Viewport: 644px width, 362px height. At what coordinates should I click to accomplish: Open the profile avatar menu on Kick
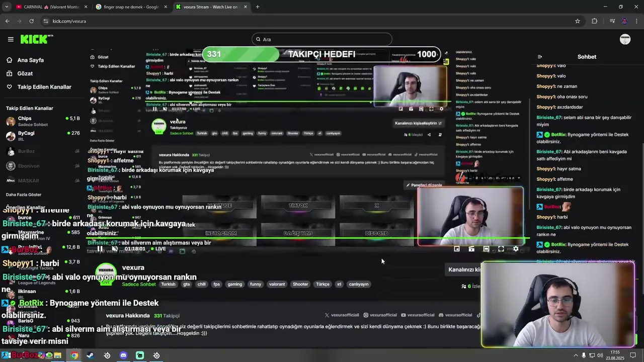(x=625, y=39)
